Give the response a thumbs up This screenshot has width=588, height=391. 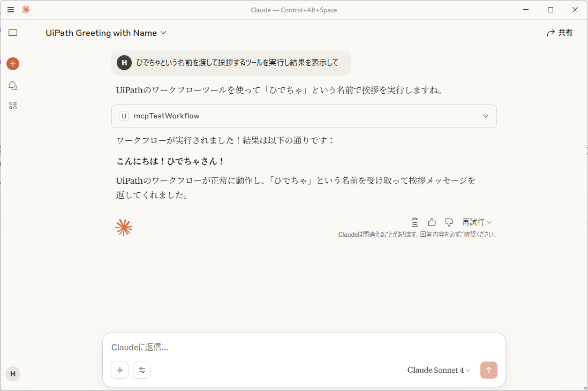[x=432, y=222]
